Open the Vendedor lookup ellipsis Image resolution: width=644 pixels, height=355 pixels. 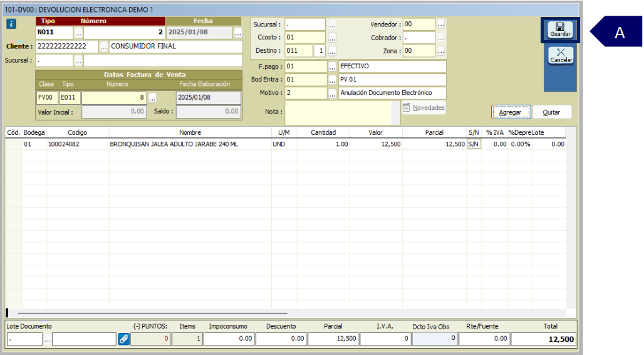click(440, 24)
